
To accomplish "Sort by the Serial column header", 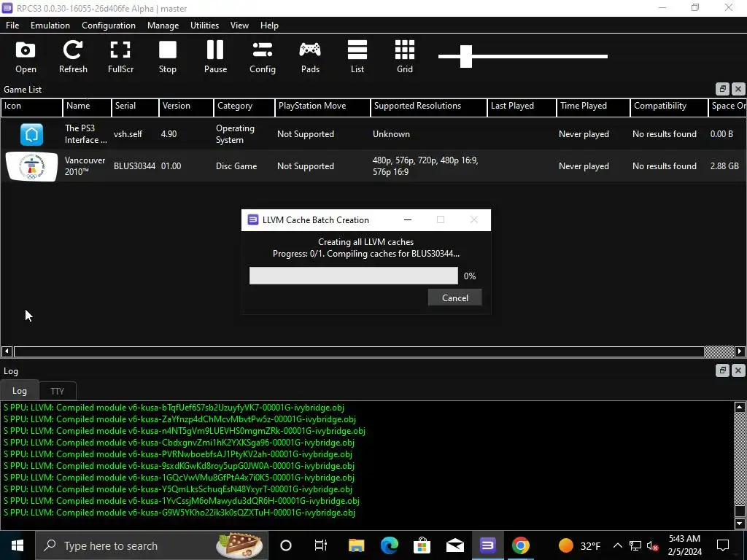I will click(x=135, y=106).
